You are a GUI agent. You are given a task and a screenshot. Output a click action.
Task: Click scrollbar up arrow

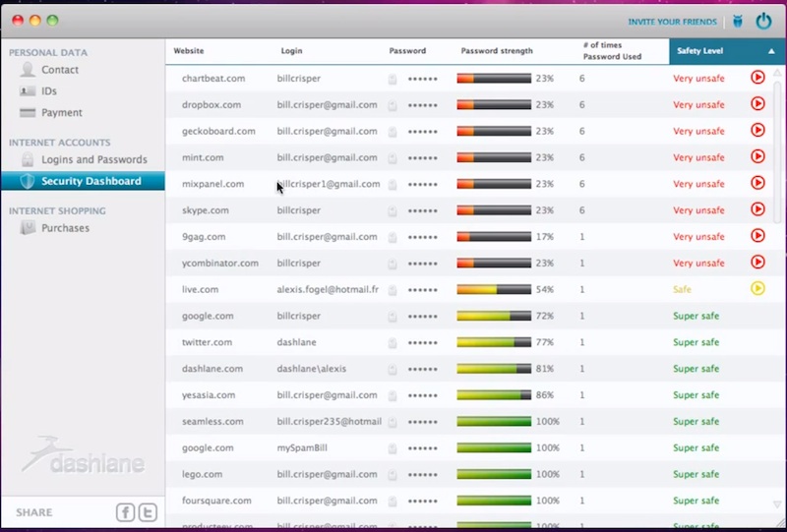pyautogui.click(x=777, y=73)
